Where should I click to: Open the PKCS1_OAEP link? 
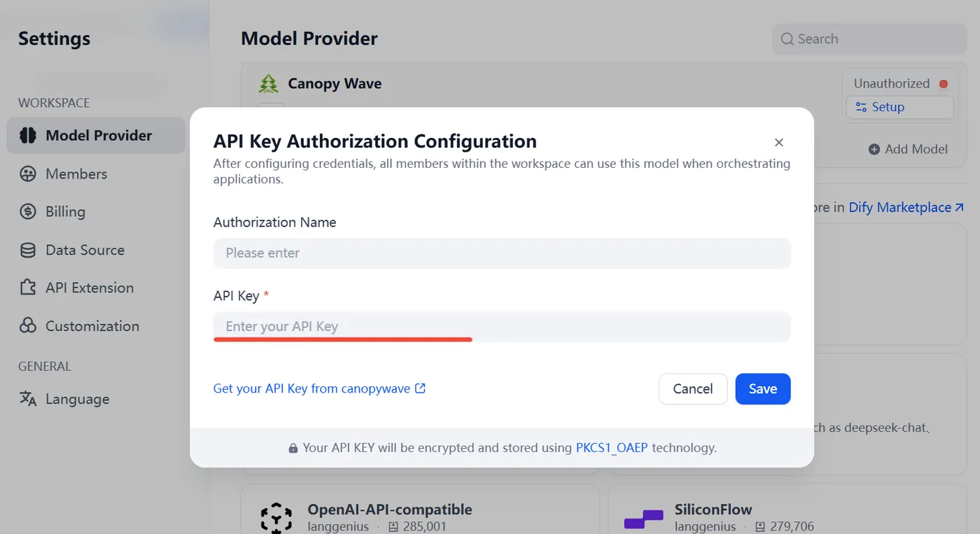(611, 448)
